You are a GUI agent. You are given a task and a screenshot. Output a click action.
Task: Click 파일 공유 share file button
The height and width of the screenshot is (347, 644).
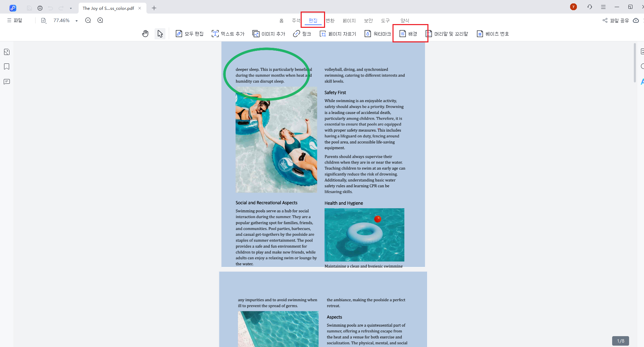tap(616, 20)
